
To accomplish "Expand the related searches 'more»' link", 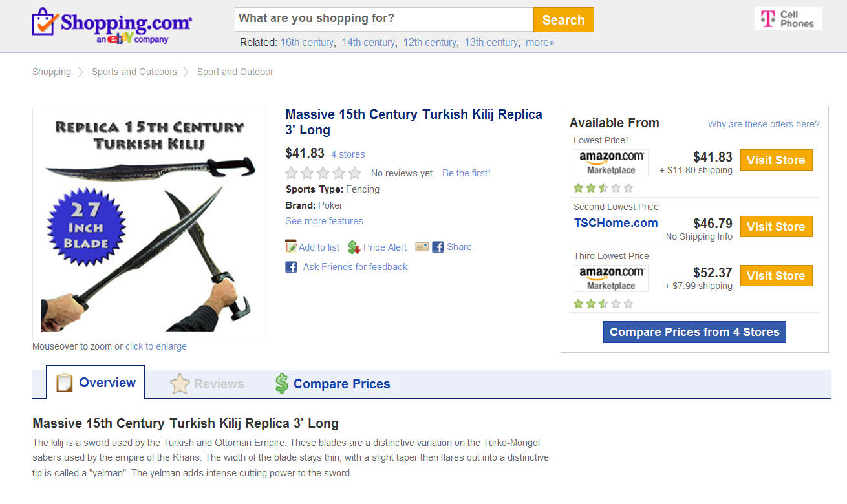I will pos(540,43).
